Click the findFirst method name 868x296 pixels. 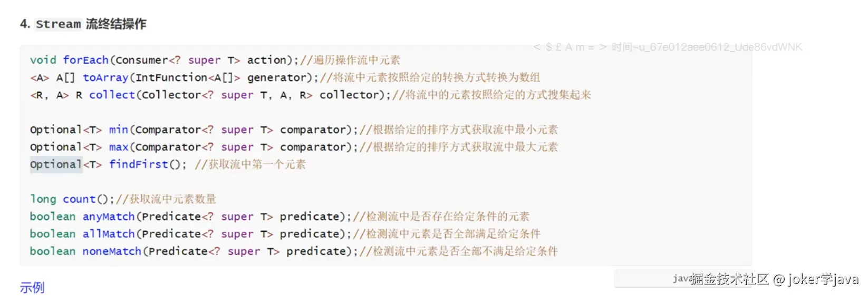tap(138, 164)
